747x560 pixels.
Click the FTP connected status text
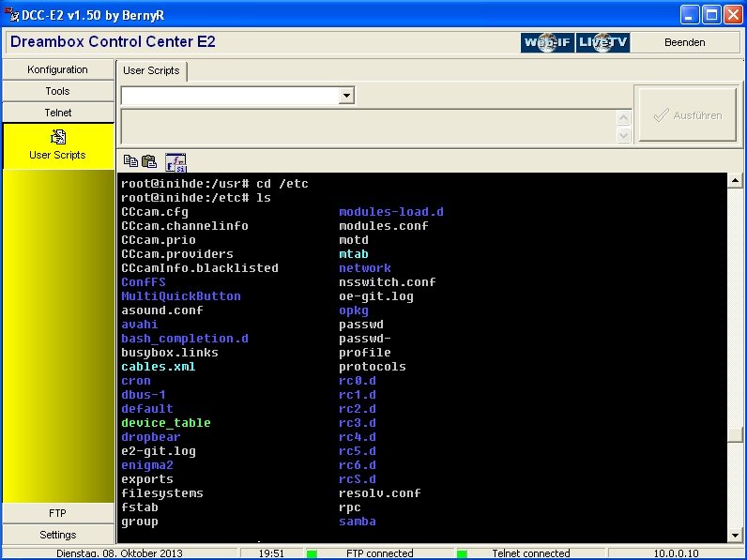click(380, 553)
